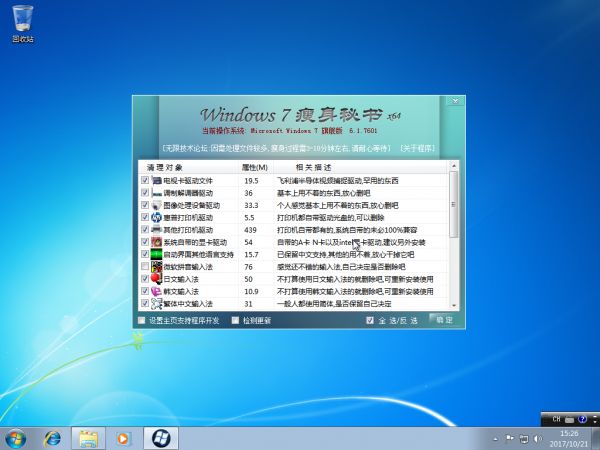Uncheck the 繁体中文输入法 checkbox
This screenshot has height=450, width=600.
pos(145,303)
